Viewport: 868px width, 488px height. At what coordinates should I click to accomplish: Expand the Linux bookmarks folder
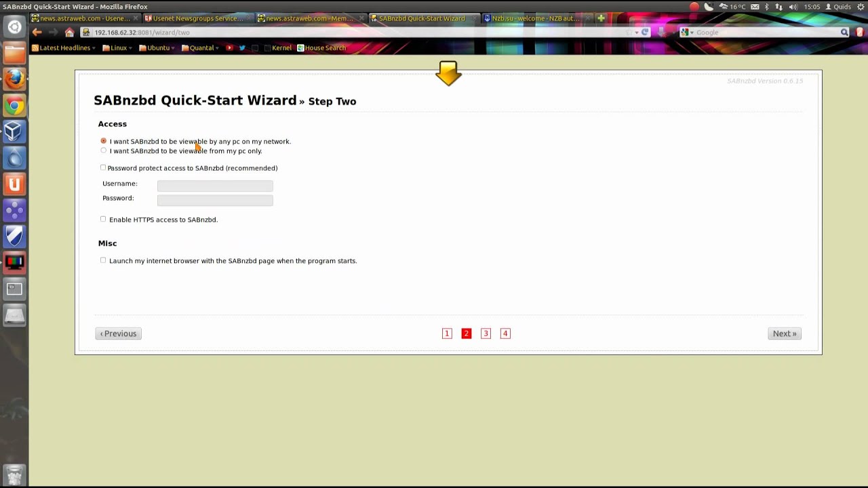[x=116, y=48]
